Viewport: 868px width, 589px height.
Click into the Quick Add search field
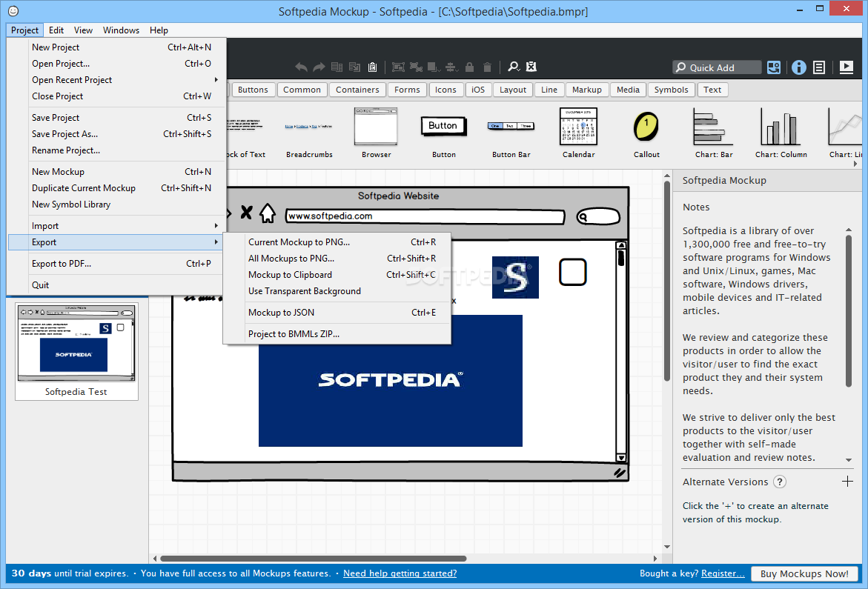click(717, 67)
